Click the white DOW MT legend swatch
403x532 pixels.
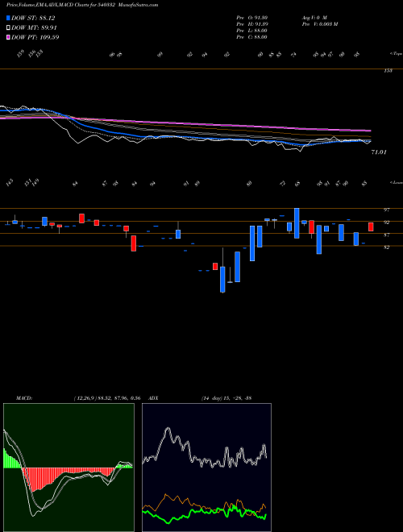(x=8, y=28)
